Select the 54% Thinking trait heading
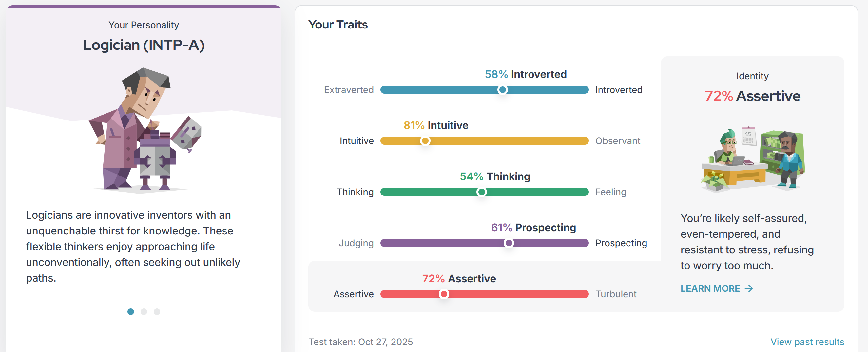The width and height of the screenshot is (868, 352). (495, 176)
